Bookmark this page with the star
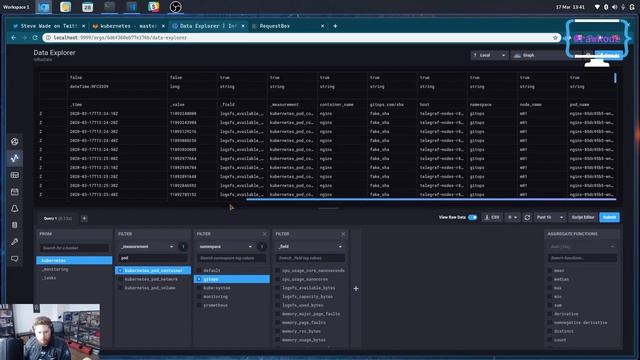 [555, 38]
